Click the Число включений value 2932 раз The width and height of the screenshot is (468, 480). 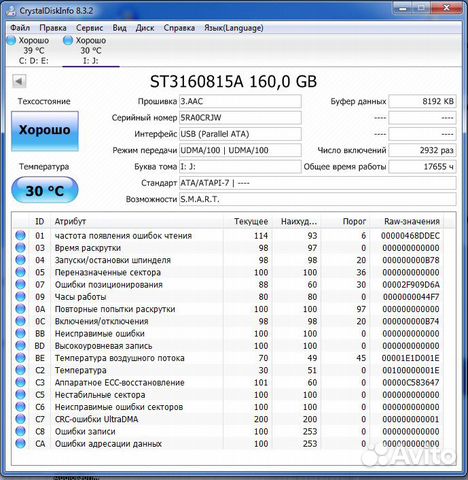(x=422, y=150)
